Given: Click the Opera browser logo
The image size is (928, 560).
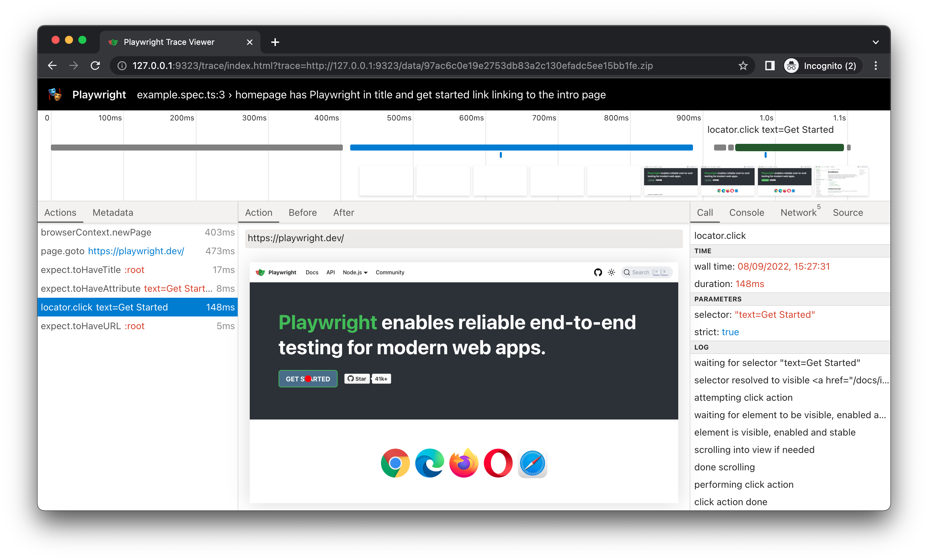Looking at the screenshot, I should click(498, 463).
